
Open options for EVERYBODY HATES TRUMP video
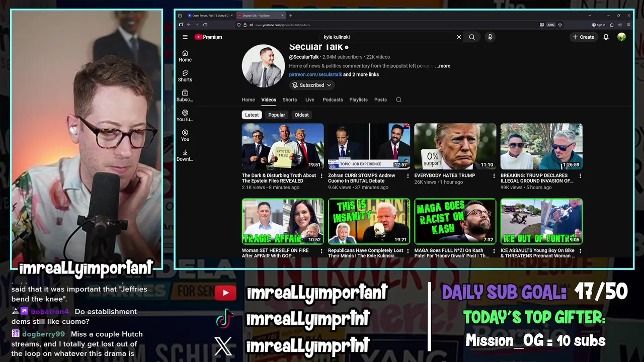494,176
